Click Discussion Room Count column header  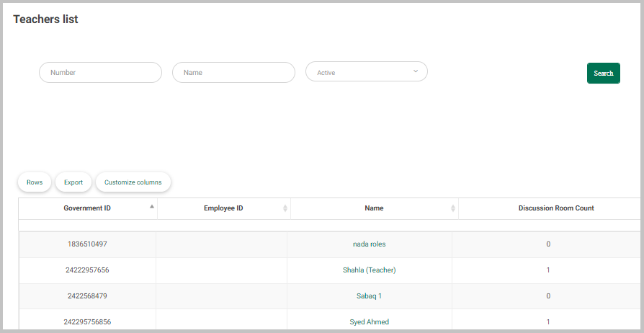[556, 208]
